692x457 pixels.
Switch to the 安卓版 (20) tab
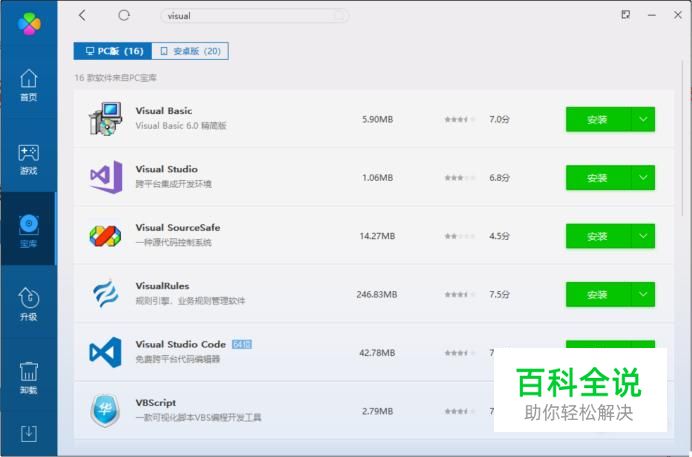(x=190, y=51)
